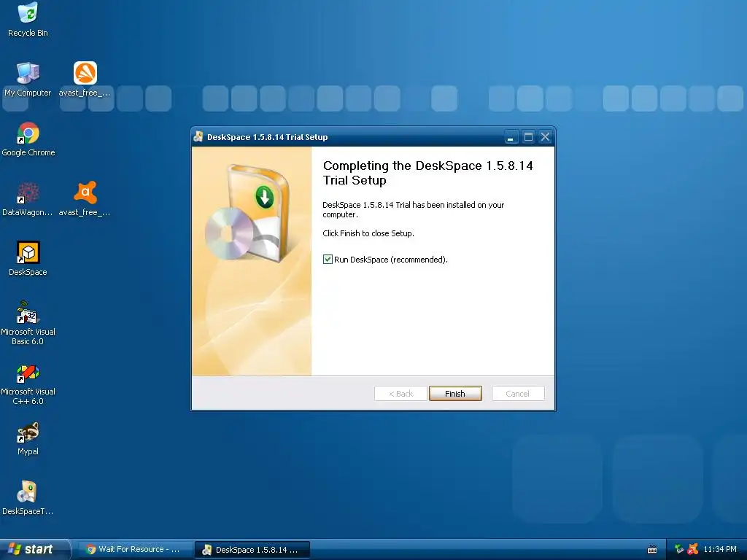Click the software box and CD artwork
This screenshot has height=560, width=747.
click(x=248, y=212)
